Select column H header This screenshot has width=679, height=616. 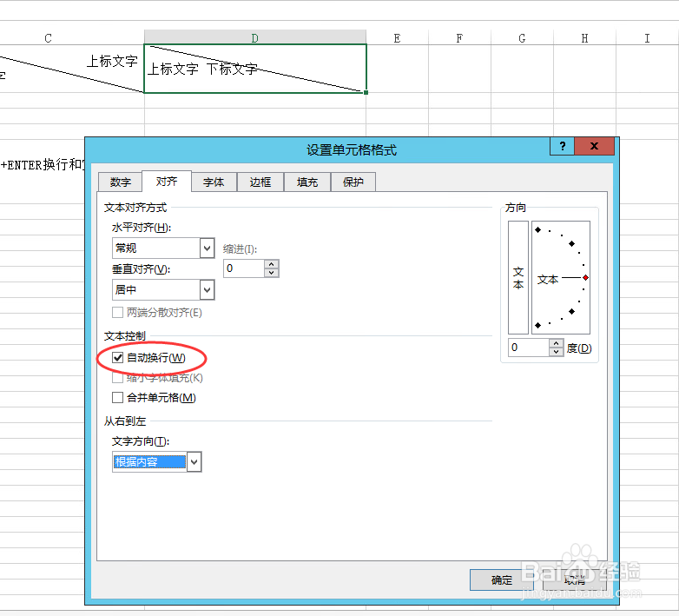point(584,37)
